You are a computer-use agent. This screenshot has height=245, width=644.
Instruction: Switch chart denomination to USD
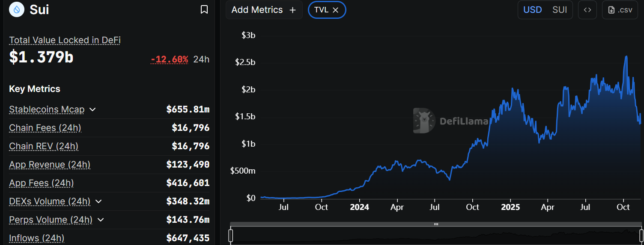pos(533,10)
